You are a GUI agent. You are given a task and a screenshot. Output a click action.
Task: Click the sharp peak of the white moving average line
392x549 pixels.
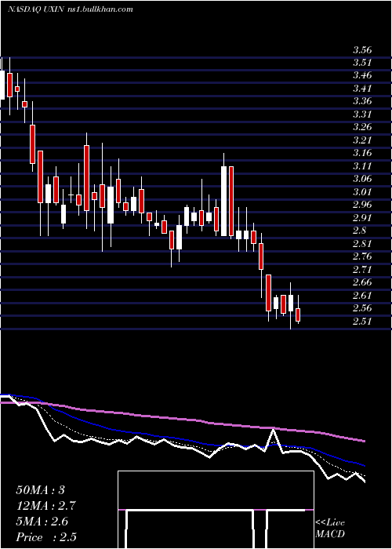tap(273, 430)
